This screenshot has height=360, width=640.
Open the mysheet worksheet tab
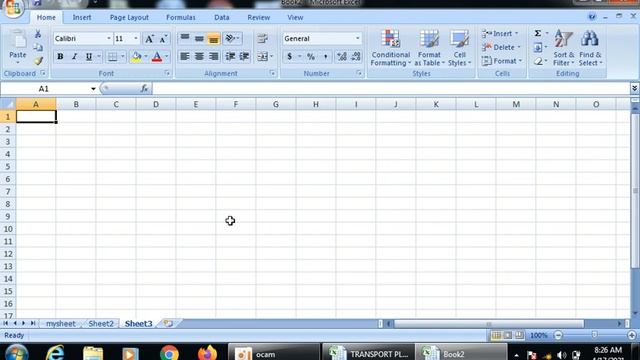[60, 324]
